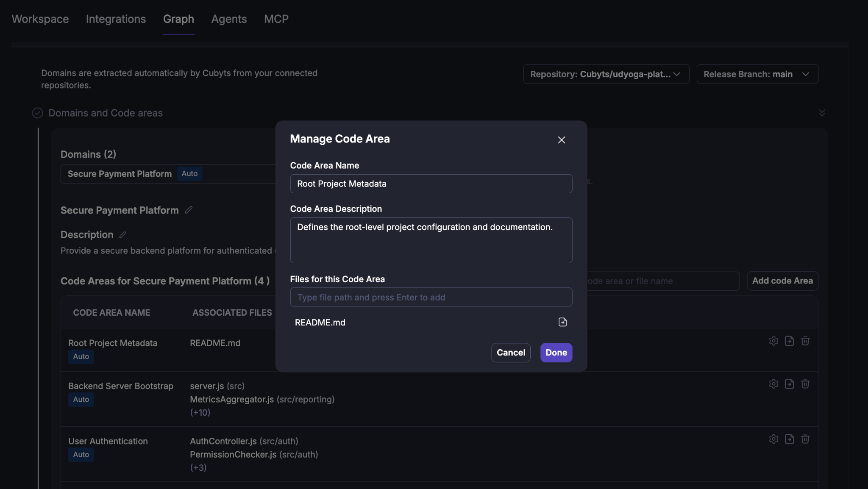
Task: Click the check circle beside Domains and Code areas
Action: [37, 113]
